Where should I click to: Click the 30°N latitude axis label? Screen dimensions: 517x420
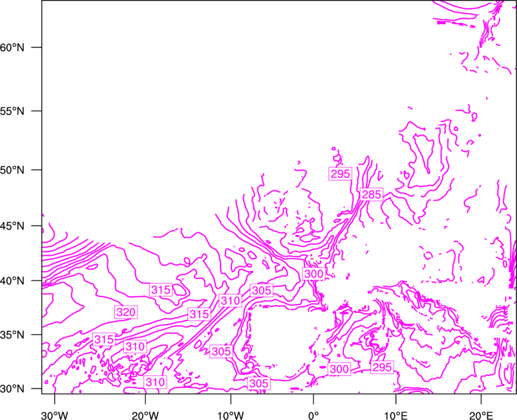pyautogui.click(x=12, y=389)
